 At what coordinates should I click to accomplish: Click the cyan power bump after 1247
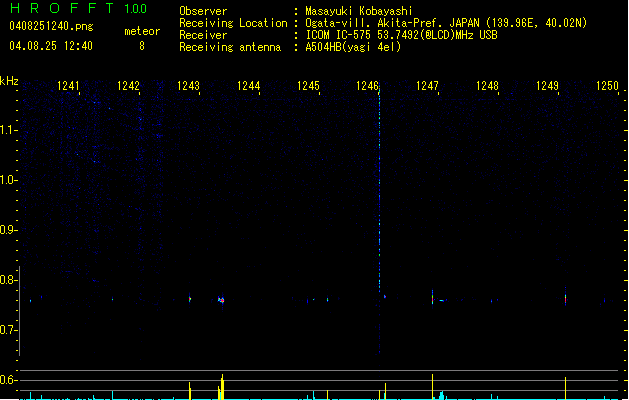coord(442,396)
